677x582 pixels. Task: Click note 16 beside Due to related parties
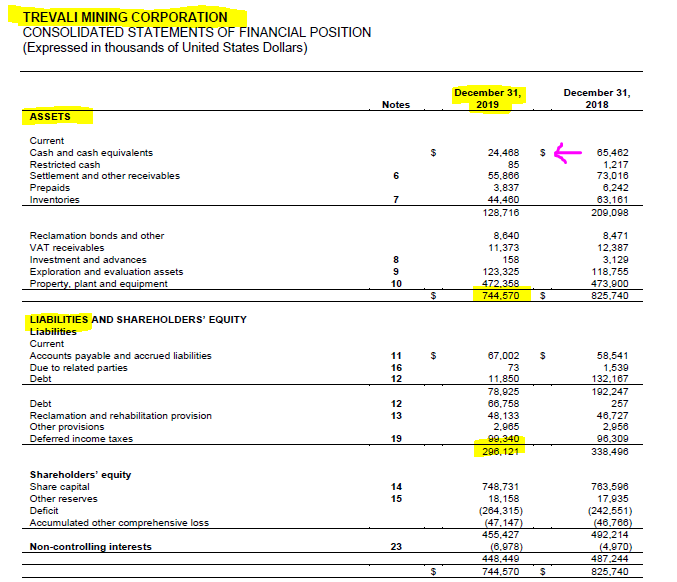click(396, 368)
